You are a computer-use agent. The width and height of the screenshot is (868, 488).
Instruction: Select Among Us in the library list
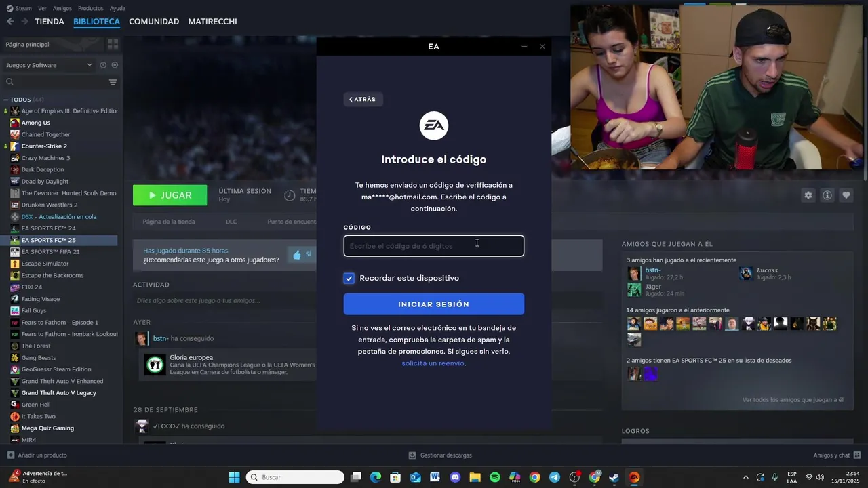click(x=35, y=123)
